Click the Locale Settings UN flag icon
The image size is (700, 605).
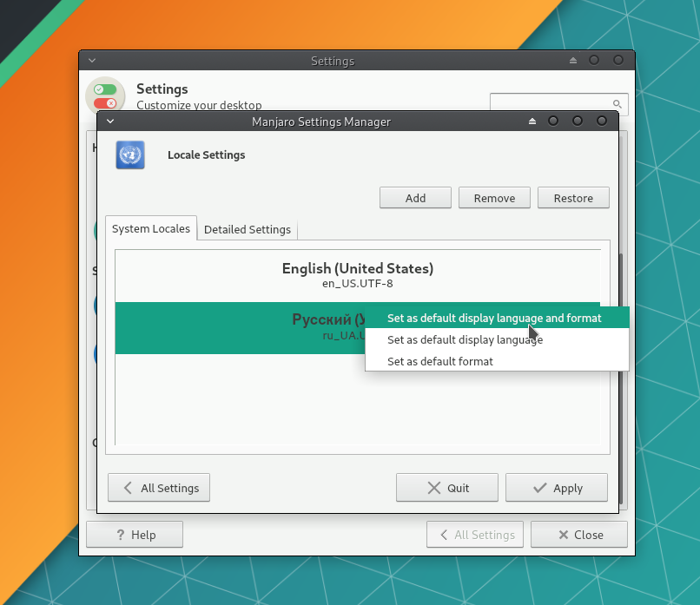point(130,155)
